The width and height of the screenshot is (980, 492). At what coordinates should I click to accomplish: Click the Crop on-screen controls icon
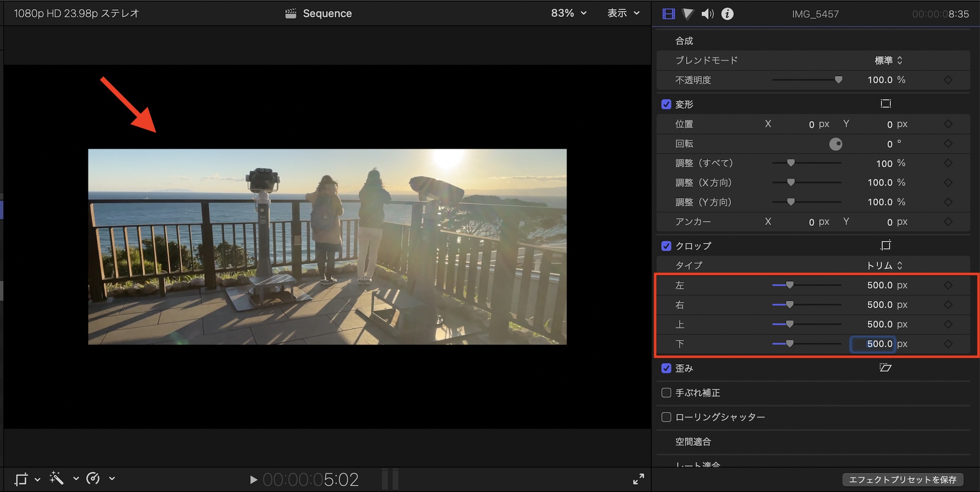tap(885, 246)
